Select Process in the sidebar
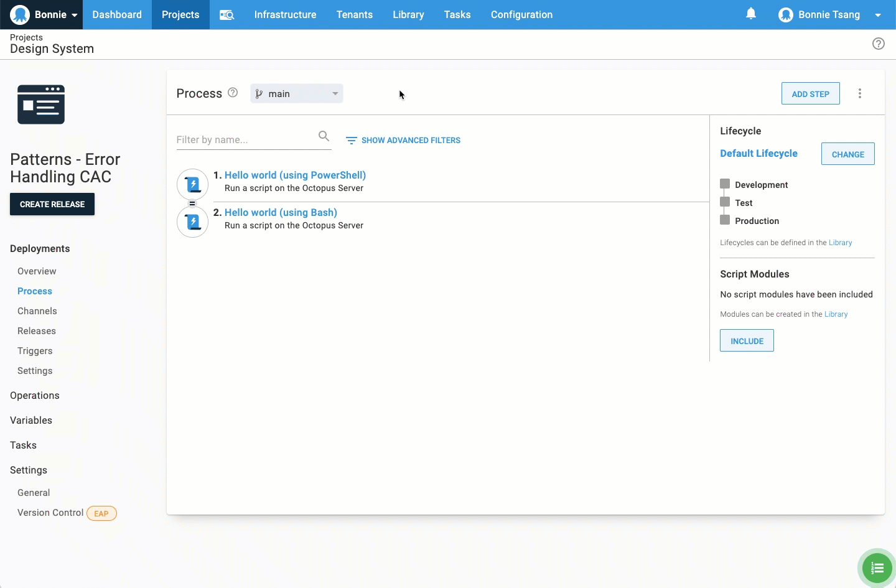The width and height of the screenshot is (896, 588). 35,291
